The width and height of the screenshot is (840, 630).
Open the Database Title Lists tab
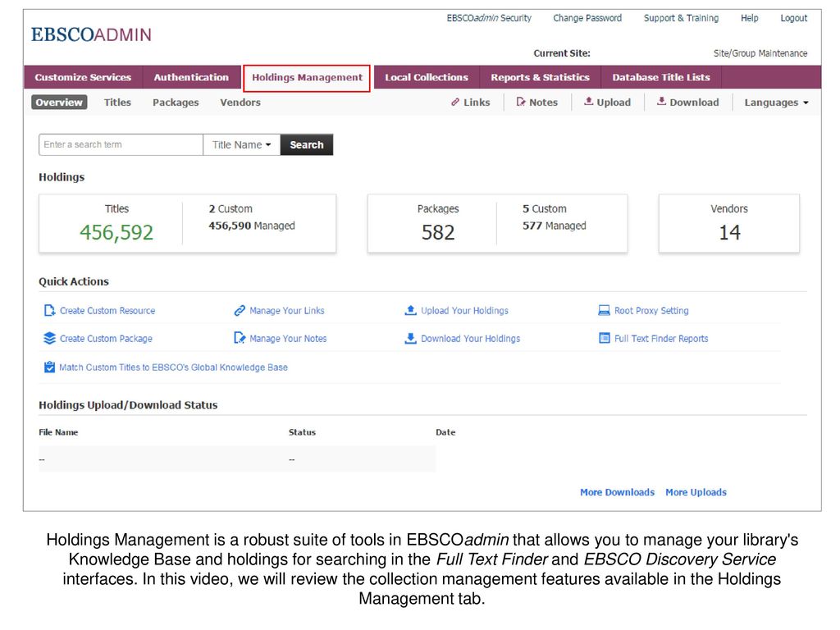[x=661, y=77]
